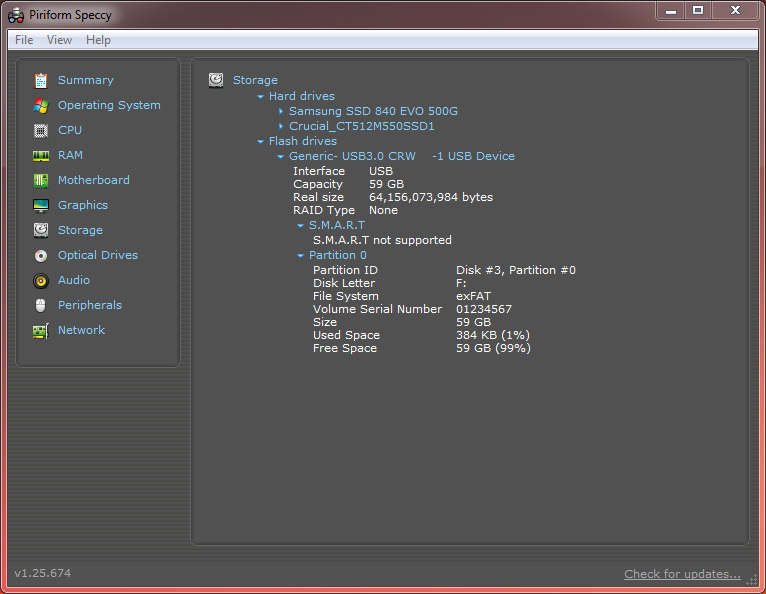Select the Optical Drives disc icon
The height and width of the screenshot is (594, 766).
tap(41, 256)
